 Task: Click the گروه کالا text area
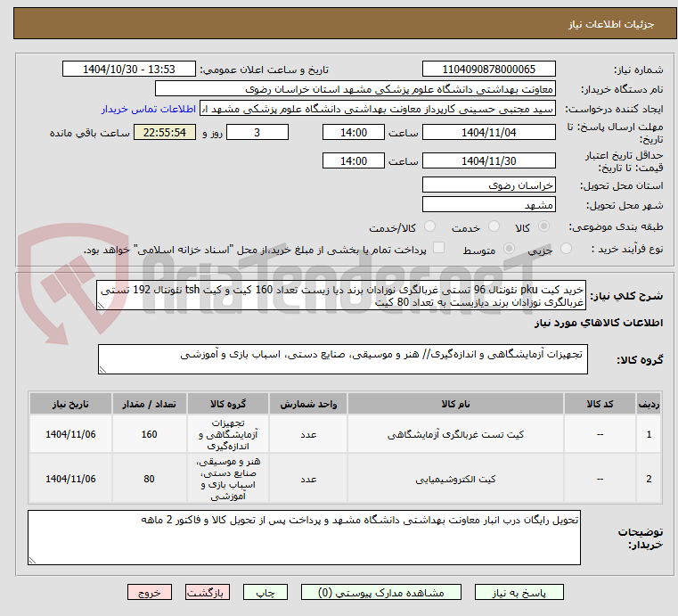tap(342, 359)
